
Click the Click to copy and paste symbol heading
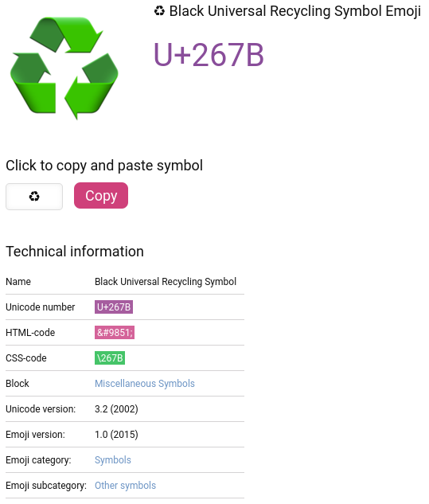(x=104, y=166)
